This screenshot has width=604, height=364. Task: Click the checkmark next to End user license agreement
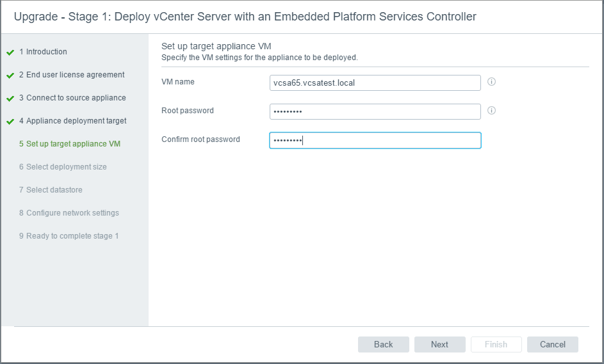click(x=10, y=75)
